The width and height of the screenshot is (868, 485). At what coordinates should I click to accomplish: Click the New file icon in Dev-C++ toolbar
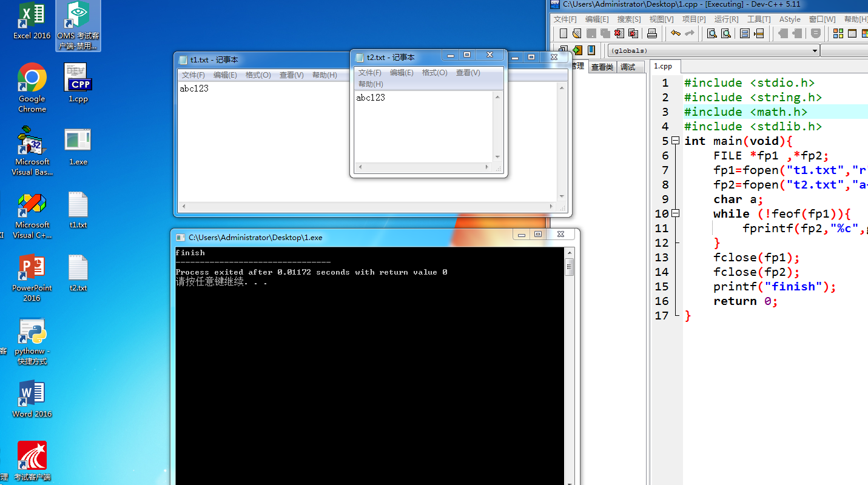(x=564, y=33)
